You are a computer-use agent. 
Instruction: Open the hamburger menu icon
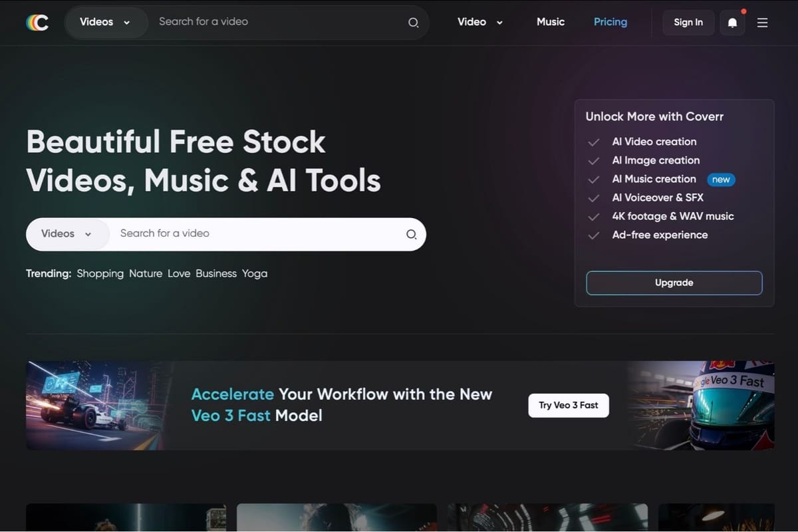763,23
